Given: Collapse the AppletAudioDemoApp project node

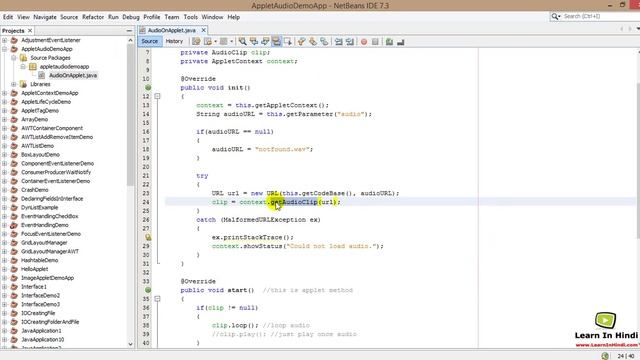Looking at the screenshot, I should tap(4, 49).
